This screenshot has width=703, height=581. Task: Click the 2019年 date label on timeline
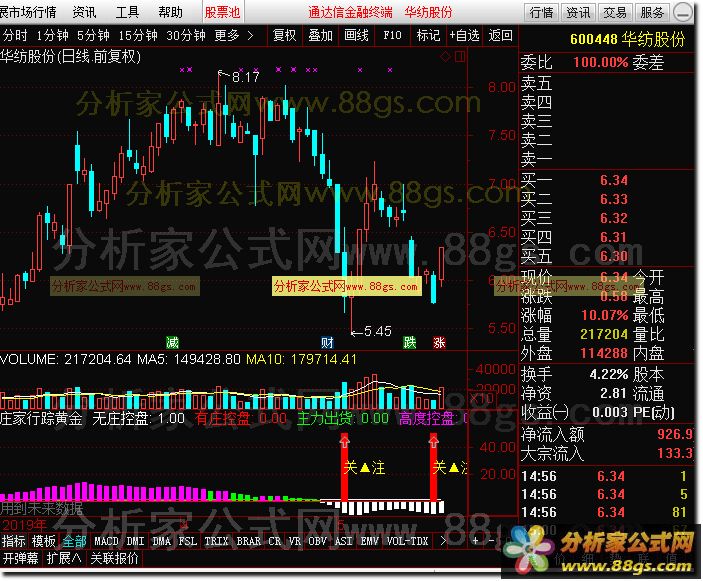24,525
